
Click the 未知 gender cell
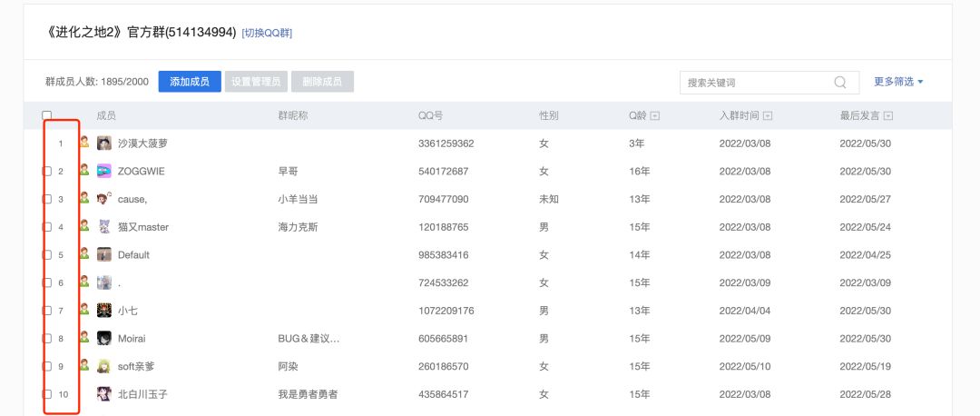tap(549, 199)
